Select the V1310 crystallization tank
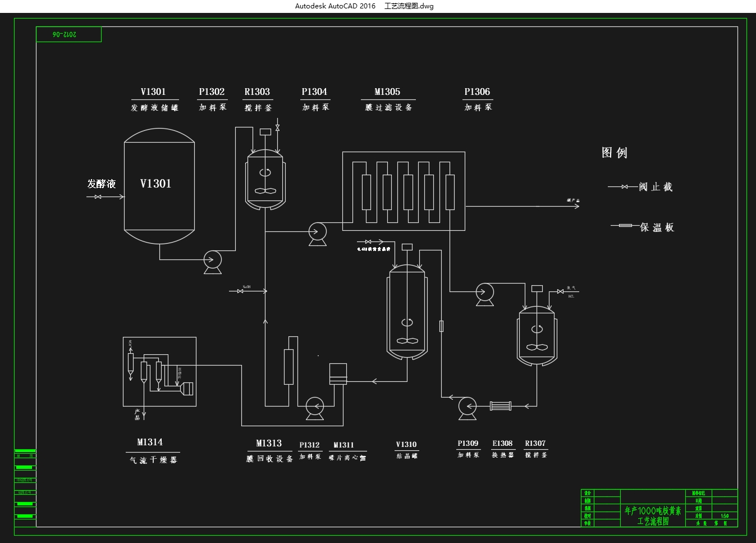The width and height of the screenshot is (756, 543). [x=407, y=312]
